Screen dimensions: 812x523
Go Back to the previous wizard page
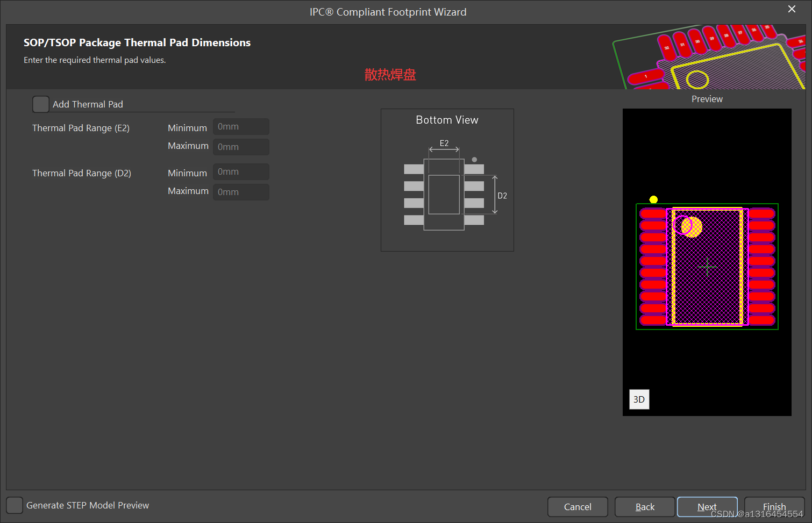[645, 507]
